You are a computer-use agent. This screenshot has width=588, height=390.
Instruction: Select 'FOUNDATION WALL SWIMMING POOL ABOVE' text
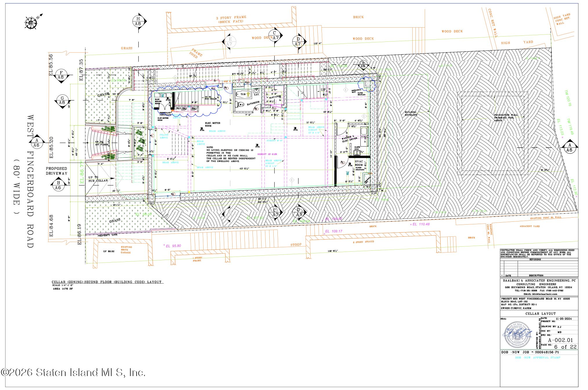[505, 118]
